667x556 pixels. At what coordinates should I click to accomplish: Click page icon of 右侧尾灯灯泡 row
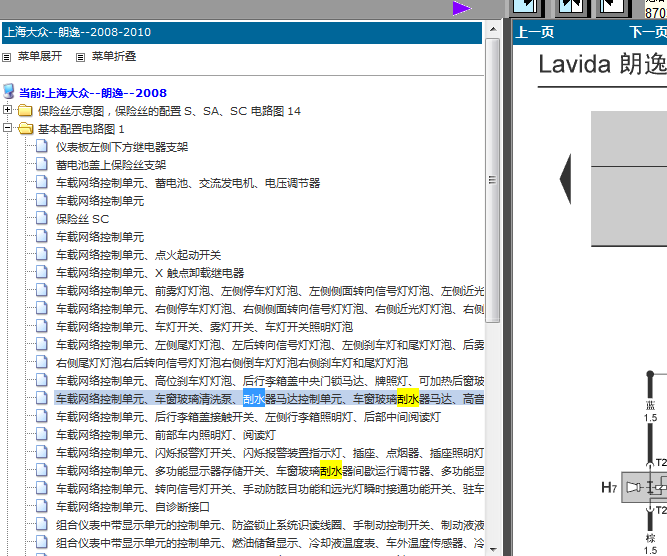coord(42,362)
